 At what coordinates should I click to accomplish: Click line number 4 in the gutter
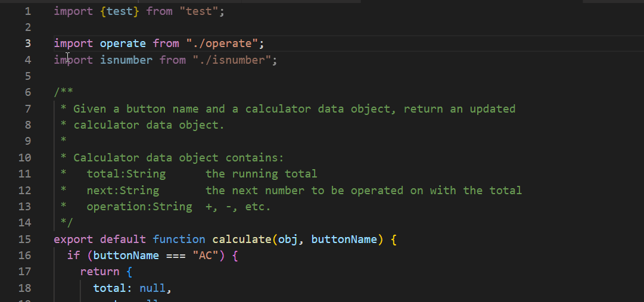tap(27, 60)
